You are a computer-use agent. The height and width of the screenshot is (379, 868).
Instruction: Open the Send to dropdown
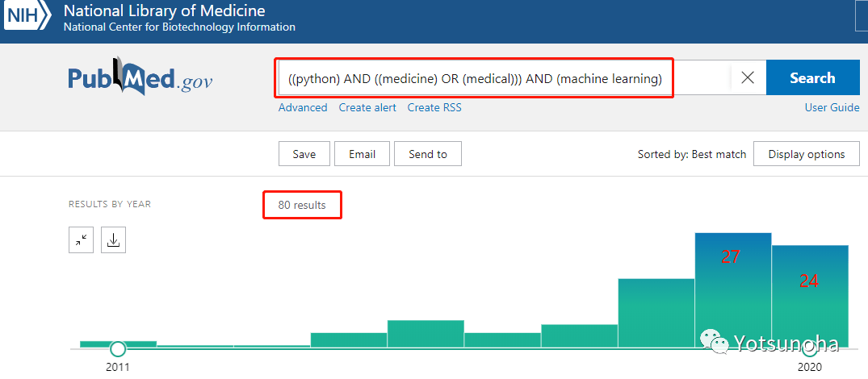(x=428, y=154)
